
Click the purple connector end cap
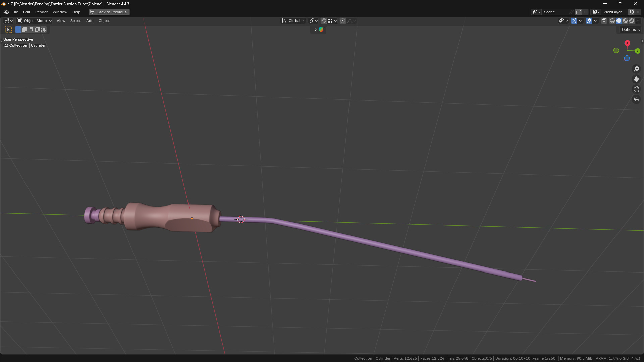coord(90,215)
